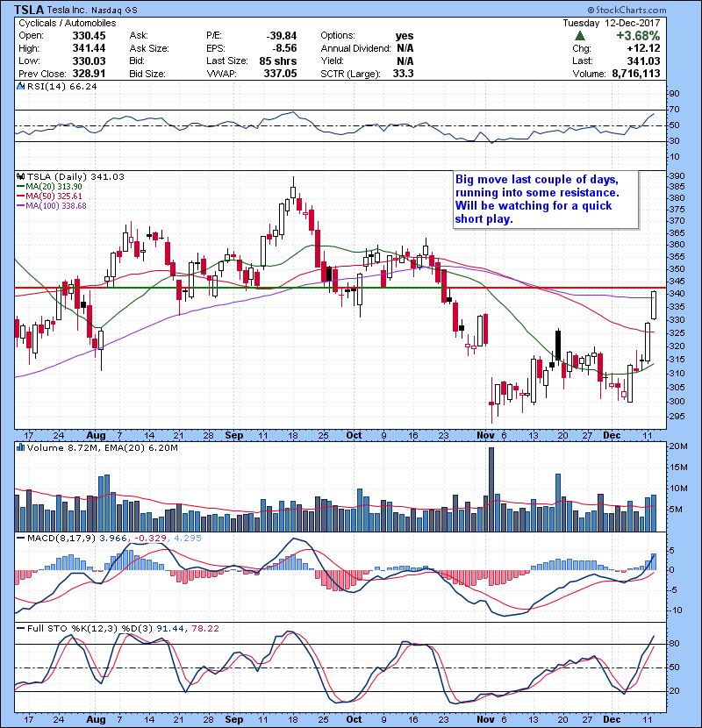Click the header Volume value 8,716,113
This screenshot has width=702, height=728.
(636, 74)
